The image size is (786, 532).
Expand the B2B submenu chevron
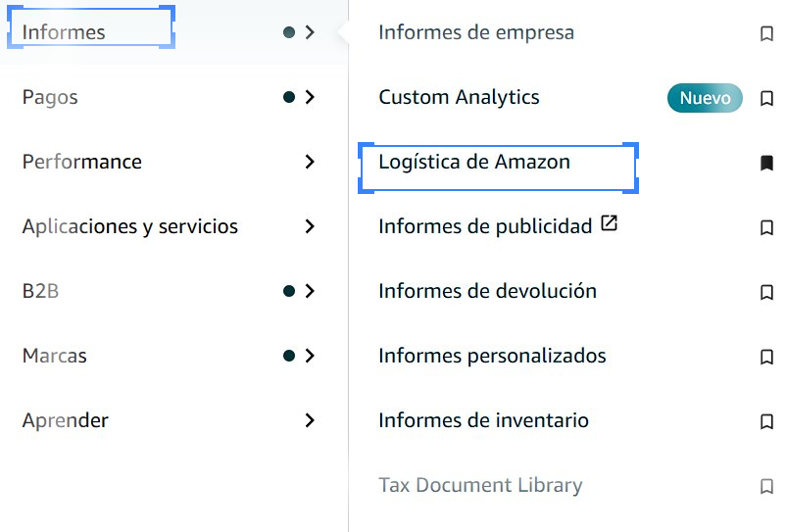pos(310,291)
